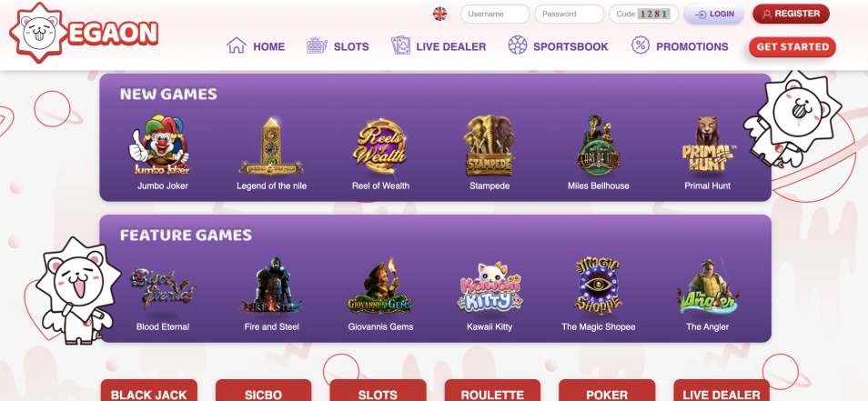Image resolution: width=868 pixels, height=401 pixels.
Task: Open the Primal Hunt game icon
Action: click(708, 145)
